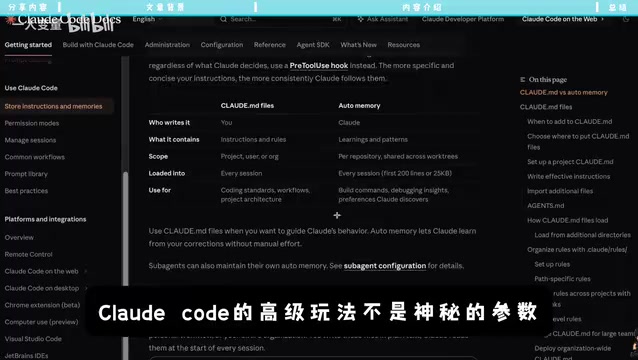Switch to the Configuration tab

coord(222,45)
